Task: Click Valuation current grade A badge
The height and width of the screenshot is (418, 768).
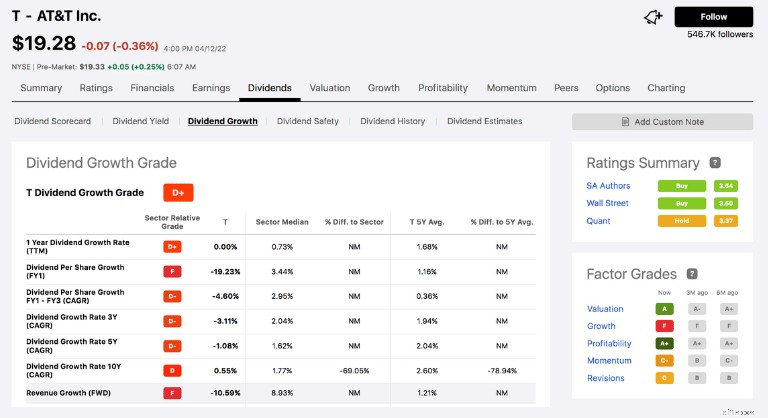Action: pos(665,309)
